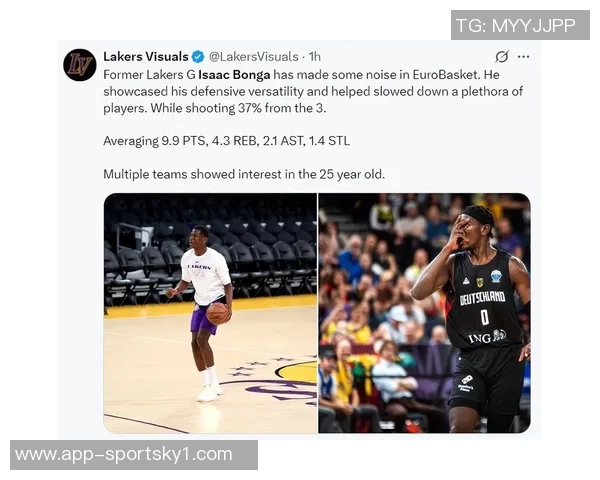Click the basketball held by the player

218,313
